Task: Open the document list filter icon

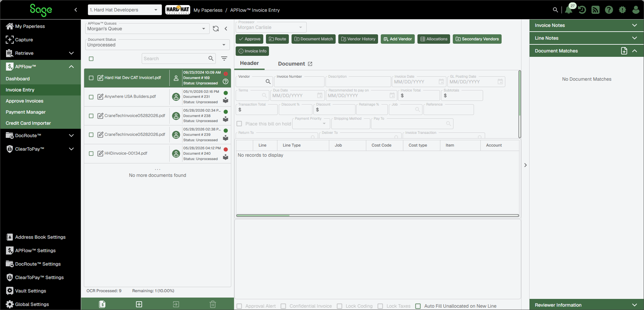Action: (224, 59)
